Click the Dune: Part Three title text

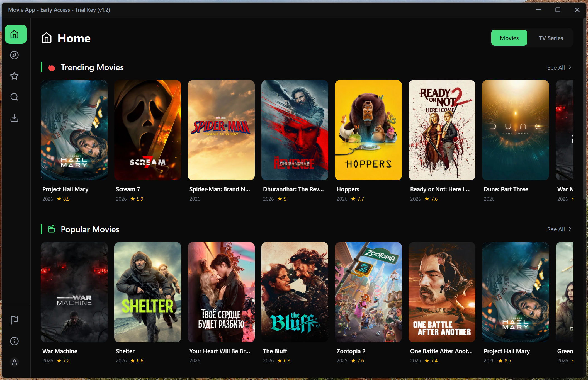pos(506,189)
